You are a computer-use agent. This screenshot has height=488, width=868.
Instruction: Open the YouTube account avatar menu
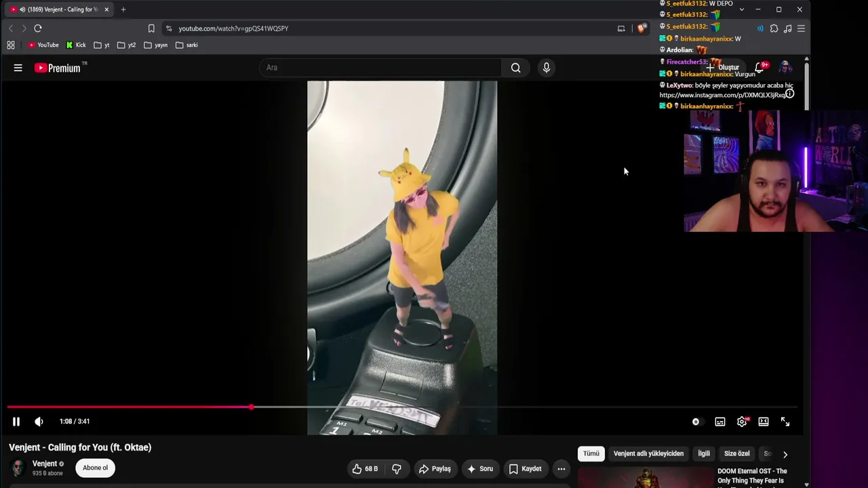click(x=785, y=68)
